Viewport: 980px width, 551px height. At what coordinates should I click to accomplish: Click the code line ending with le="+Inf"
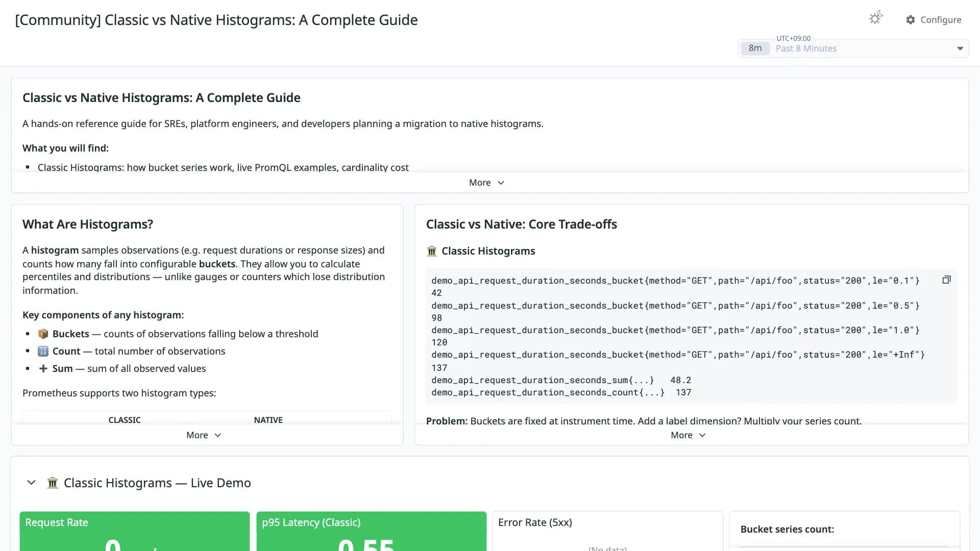(678, 355)
